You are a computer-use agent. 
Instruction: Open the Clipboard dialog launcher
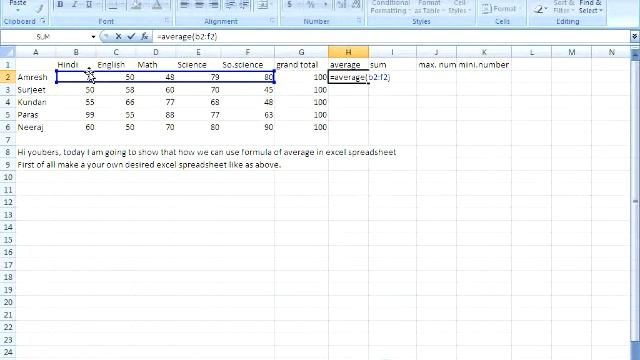43,21
